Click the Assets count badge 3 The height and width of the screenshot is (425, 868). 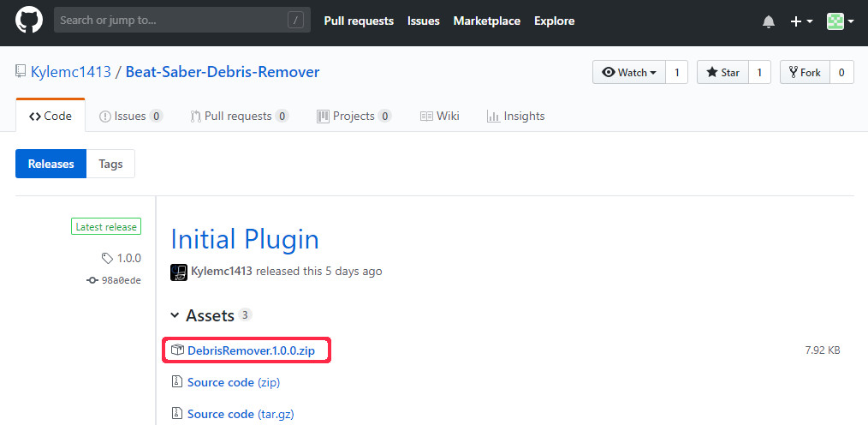tap(245, 315)
